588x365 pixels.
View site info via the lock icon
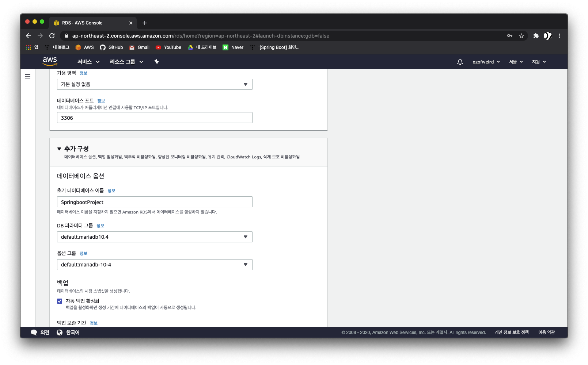[66, 36]
